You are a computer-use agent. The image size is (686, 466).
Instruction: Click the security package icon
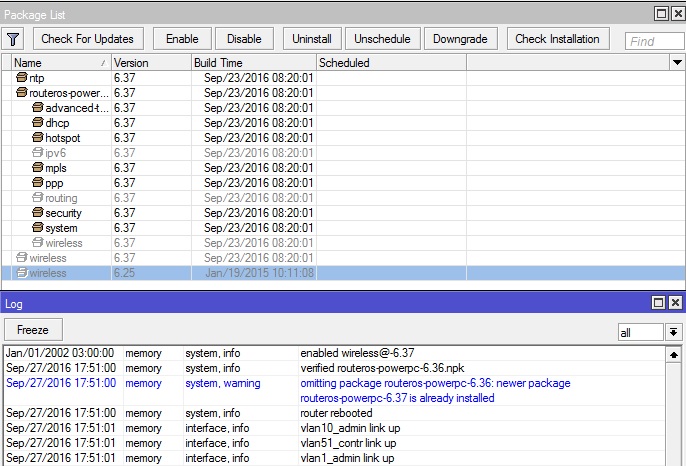(x=38, y=212)
